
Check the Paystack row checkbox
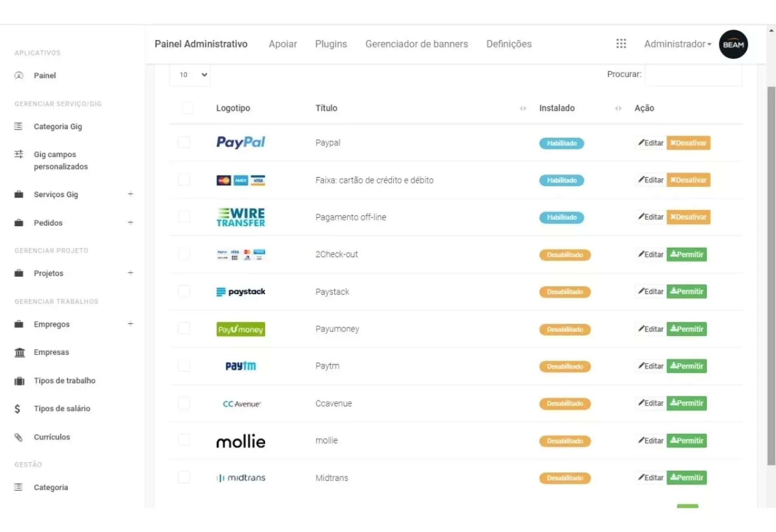point(184,291)
